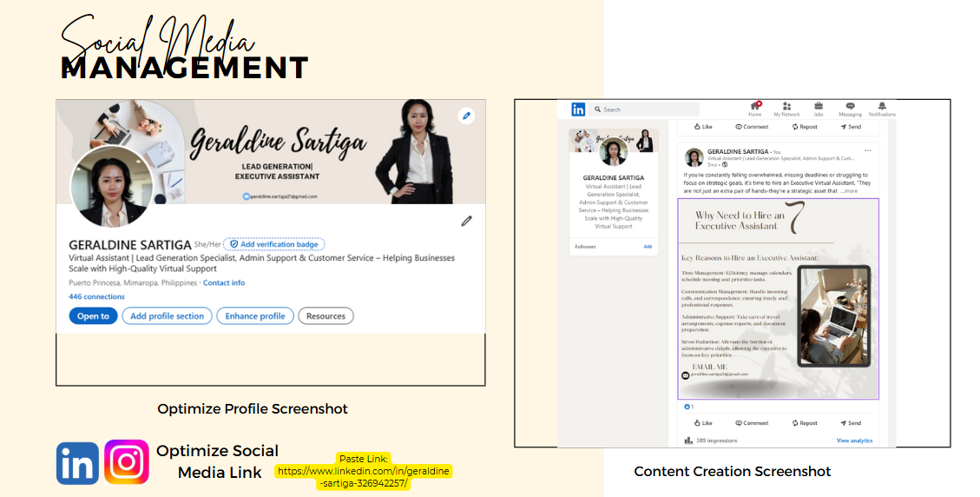Click 'Puerto Princesa, Mimaropa, Philippines' location text

coord(133,283)
